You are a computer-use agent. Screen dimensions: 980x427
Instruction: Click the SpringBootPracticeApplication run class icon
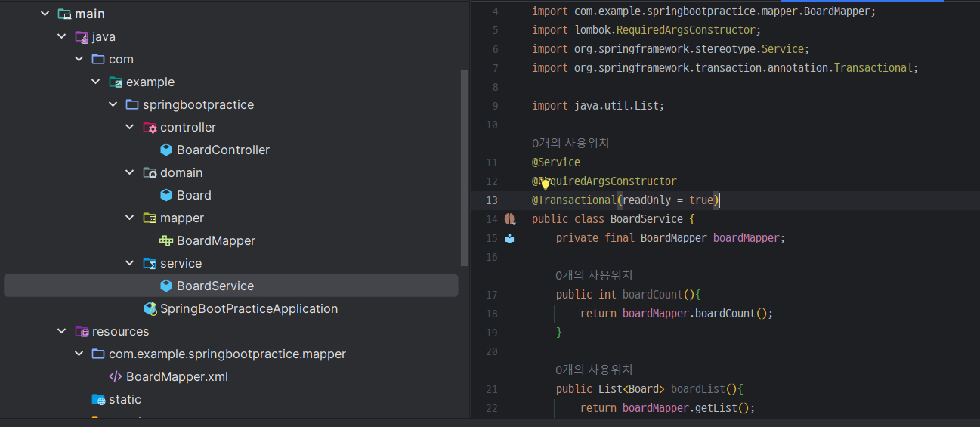point(150,308)
